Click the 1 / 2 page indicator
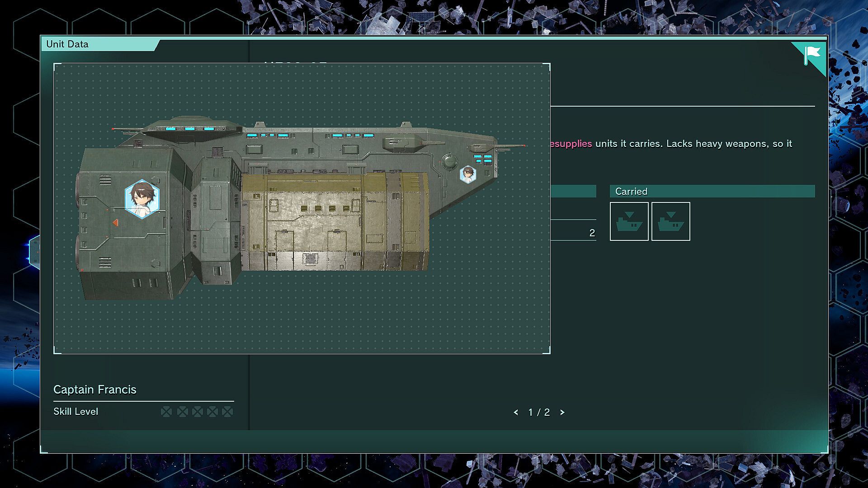The width and height of the screenshot is (868, 488). tap(539, 413)
